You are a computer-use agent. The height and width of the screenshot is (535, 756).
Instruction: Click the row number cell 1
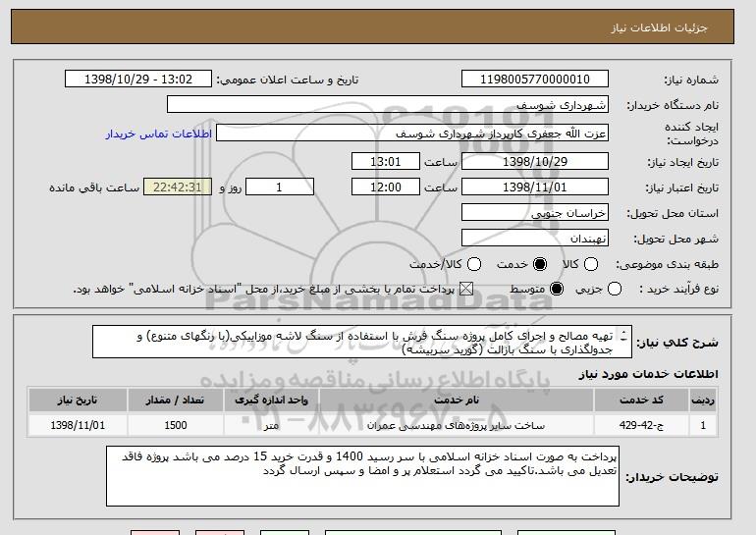pos(703,426)
